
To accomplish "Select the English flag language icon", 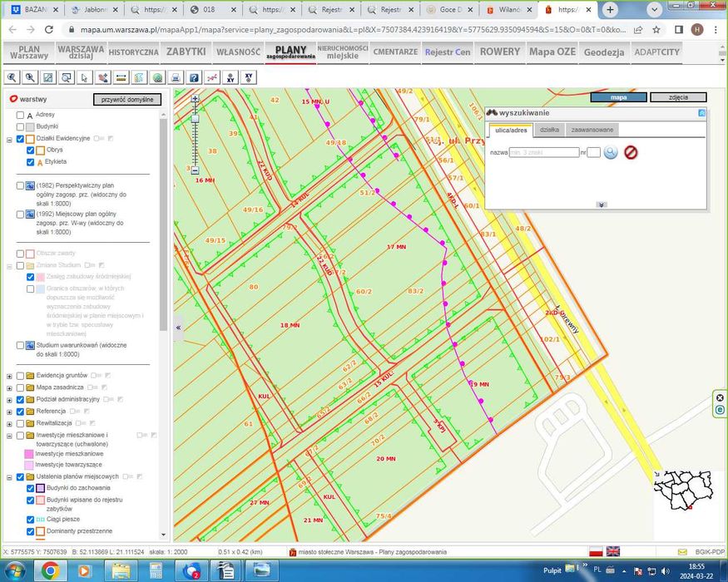I will (613, 551).
